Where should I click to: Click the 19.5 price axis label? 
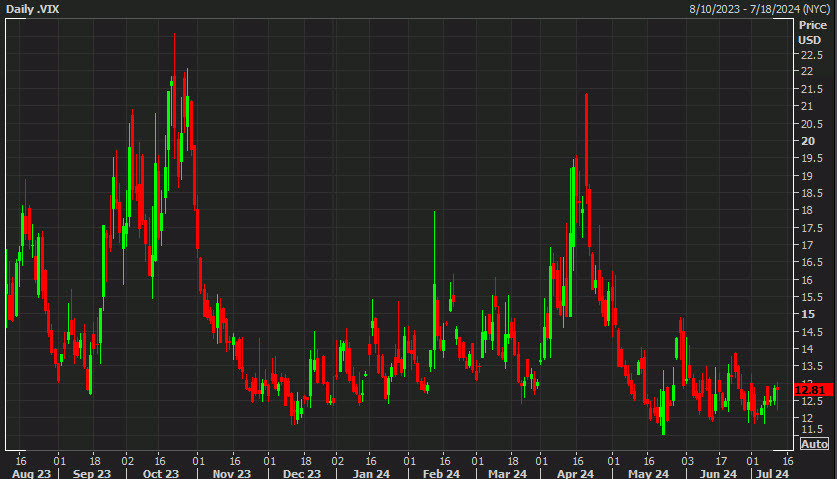coord(811,158)
